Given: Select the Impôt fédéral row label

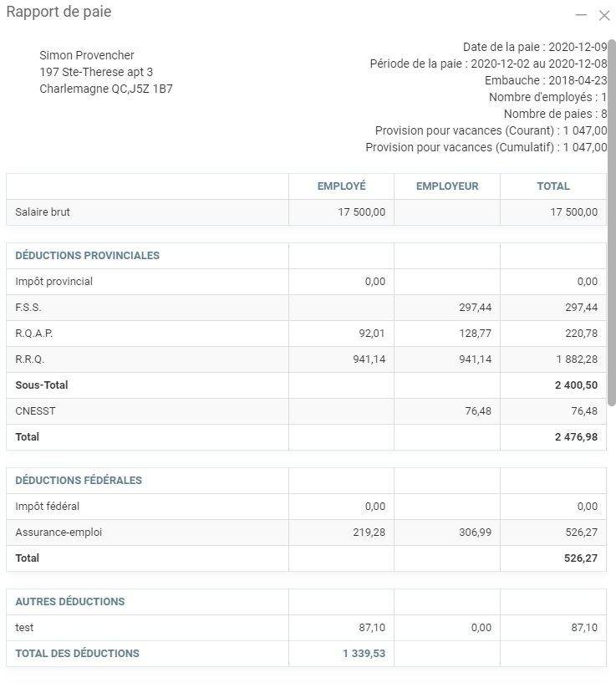Looking at the screenshot, I should click(x=47, y=507).
